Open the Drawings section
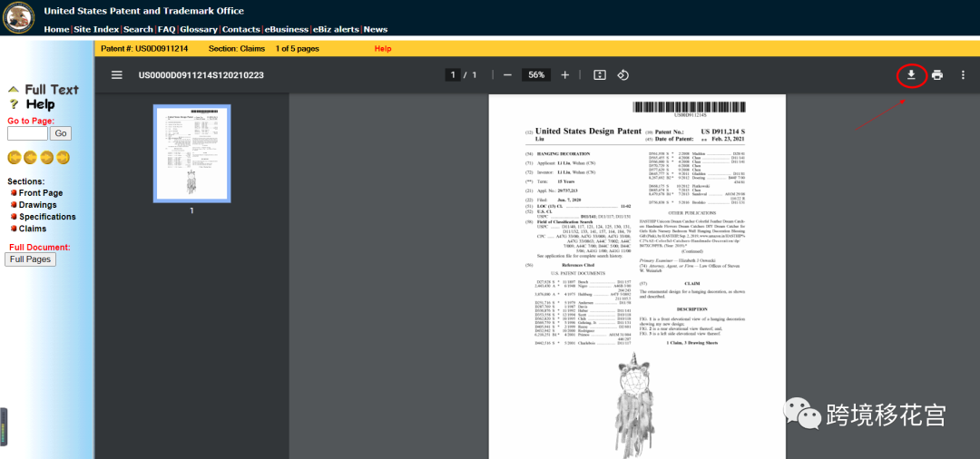Image resolution: width=980 pixels, height=459 pixels. tap(37, 205)
